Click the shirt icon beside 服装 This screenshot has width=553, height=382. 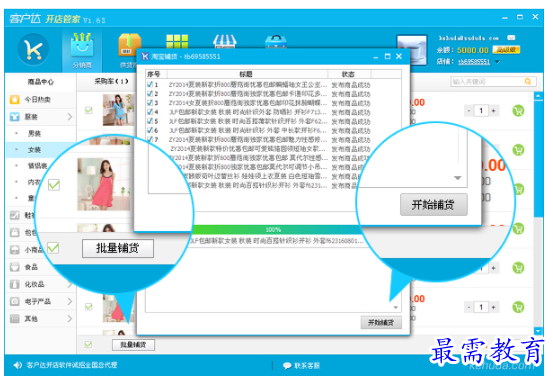click(x=14, y=117)
